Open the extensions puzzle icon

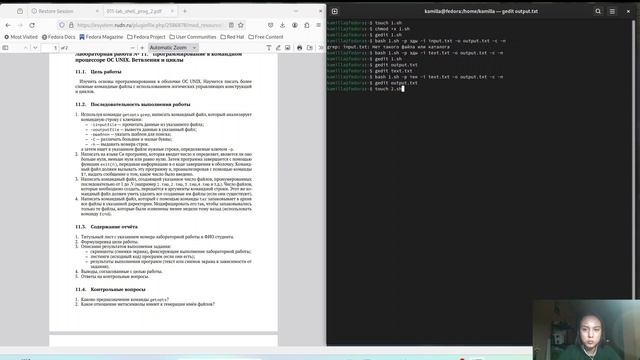(x=307, y=25)
